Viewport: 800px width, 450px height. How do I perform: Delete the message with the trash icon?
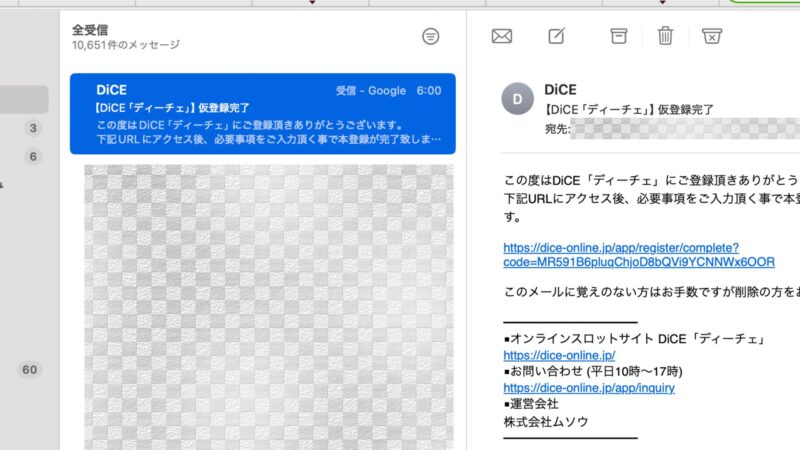pos(665,36)
